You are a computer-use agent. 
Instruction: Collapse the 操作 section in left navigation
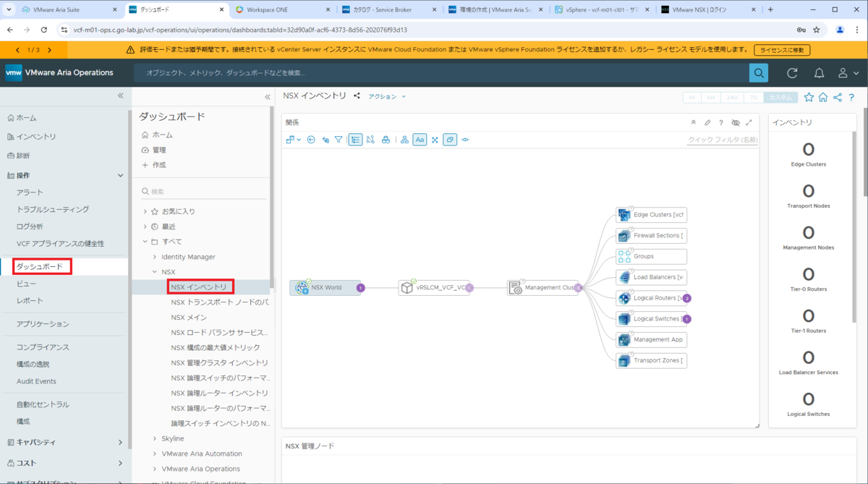pos(121,175)
